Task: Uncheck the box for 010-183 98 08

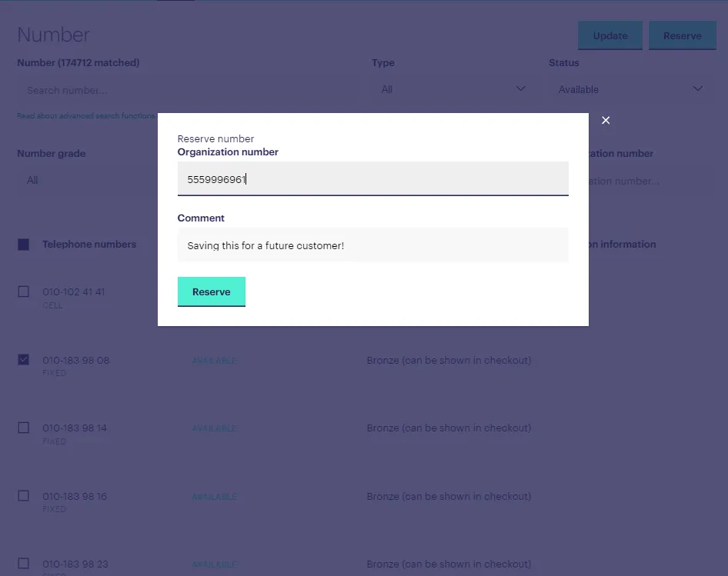Action: point(23,360)
